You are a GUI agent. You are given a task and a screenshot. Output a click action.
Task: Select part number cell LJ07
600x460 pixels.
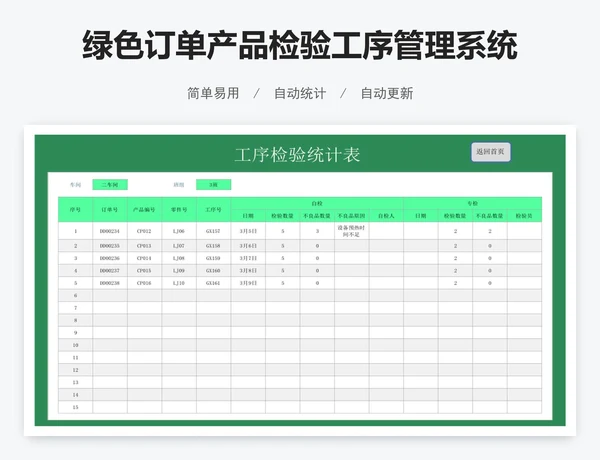click(179, 246)
